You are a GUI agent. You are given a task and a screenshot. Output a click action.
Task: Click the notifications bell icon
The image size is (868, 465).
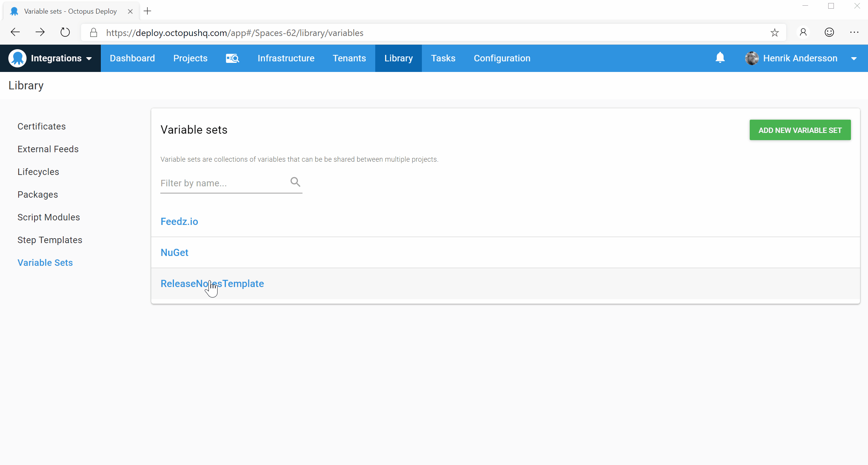pyautogui.click(x=719, y=58)
